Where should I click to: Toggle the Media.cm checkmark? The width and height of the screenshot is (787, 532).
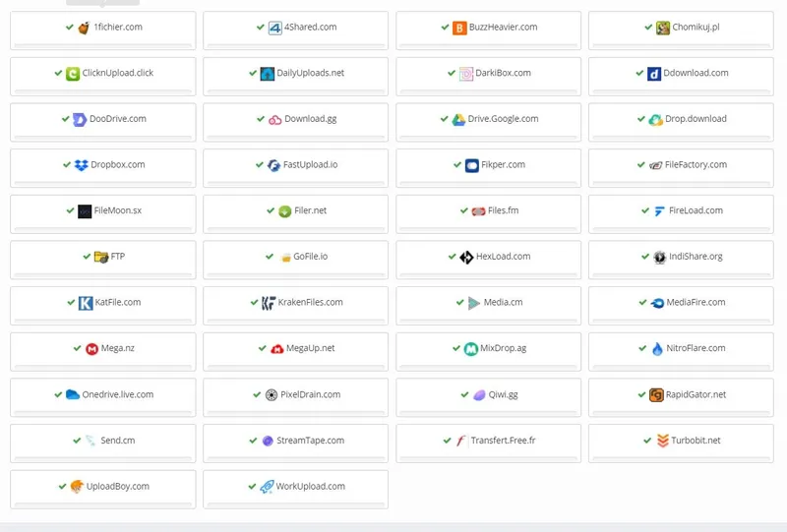coord(459,302)
